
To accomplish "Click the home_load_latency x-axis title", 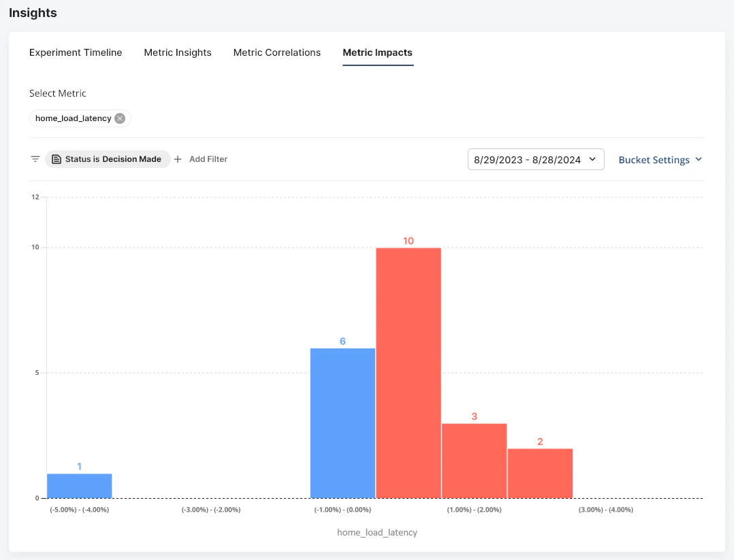I will tap(377, 532).
